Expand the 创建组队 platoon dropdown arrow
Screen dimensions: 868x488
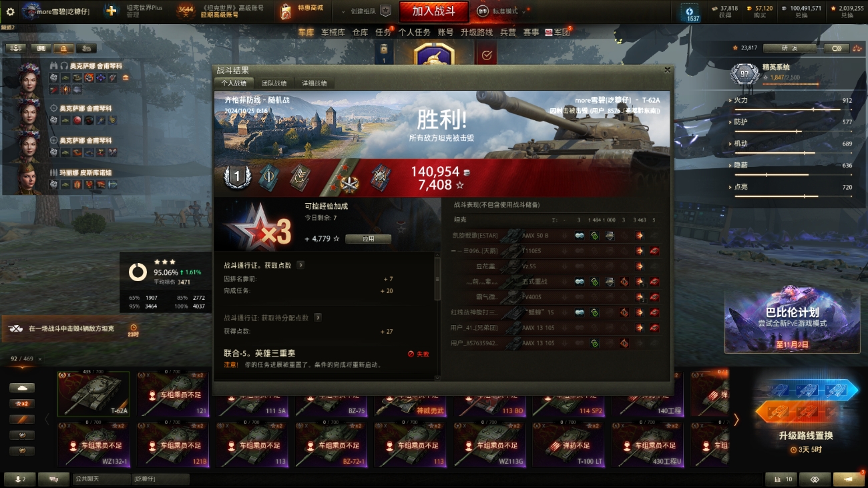343,11
